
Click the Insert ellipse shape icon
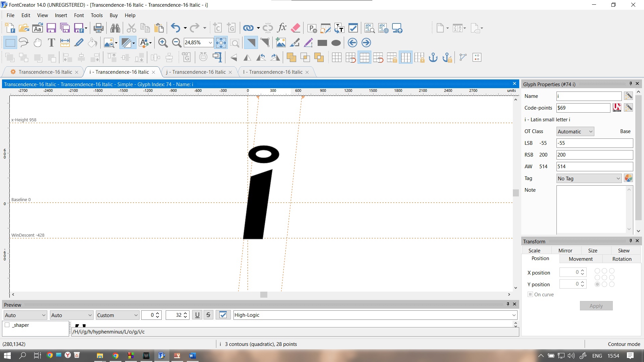336,43
